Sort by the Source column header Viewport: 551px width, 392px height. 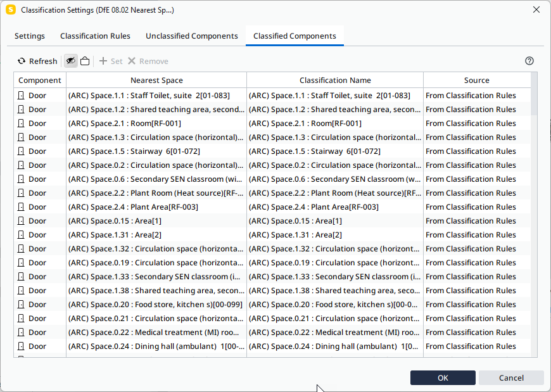coord(476,80)
